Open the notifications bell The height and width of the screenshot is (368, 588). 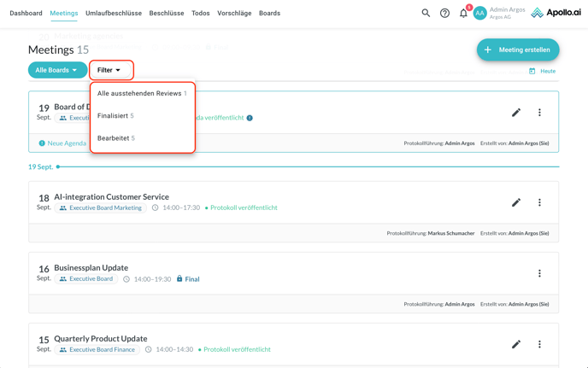tap(463, 13)
